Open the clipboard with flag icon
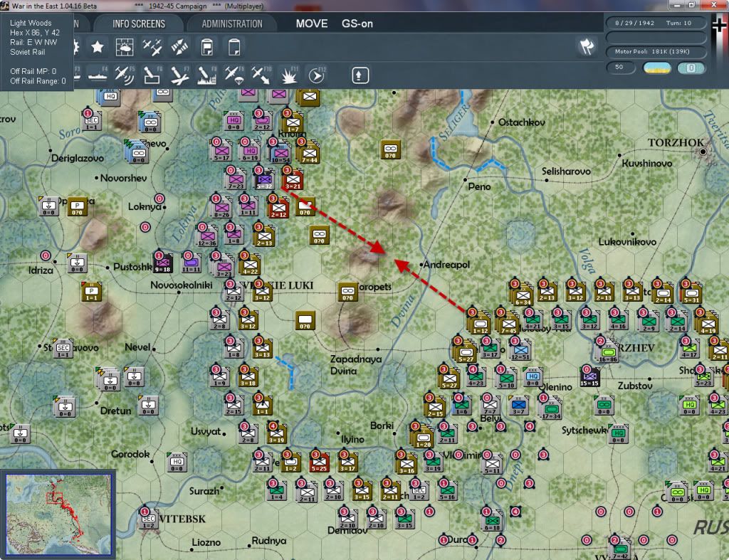 point(207,47)
